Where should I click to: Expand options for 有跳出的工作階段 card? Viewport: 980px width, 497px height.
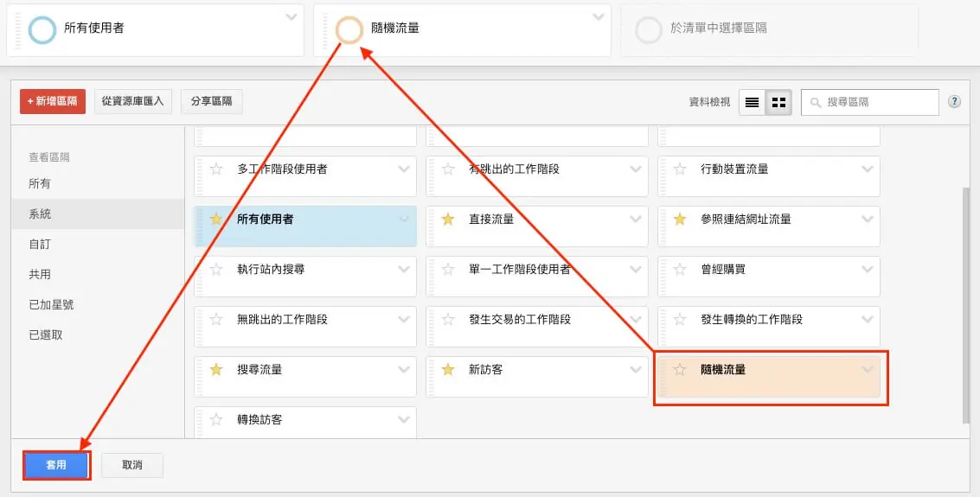click(x=636, y=169)
